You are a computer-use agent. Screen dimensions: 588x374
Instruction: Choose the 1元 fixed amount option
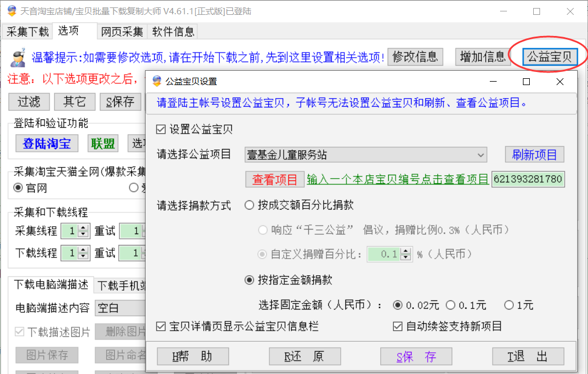pyautogui.click(x=509, y=305)
